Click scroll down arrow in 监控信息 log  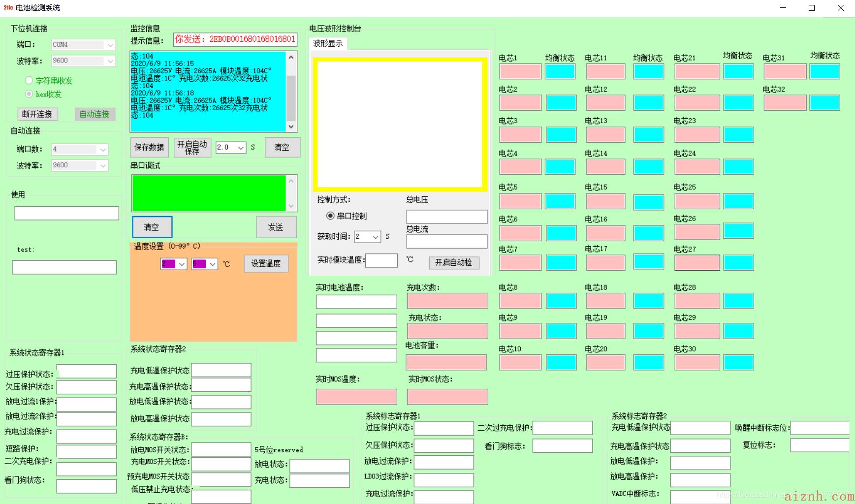coord(291,126)
